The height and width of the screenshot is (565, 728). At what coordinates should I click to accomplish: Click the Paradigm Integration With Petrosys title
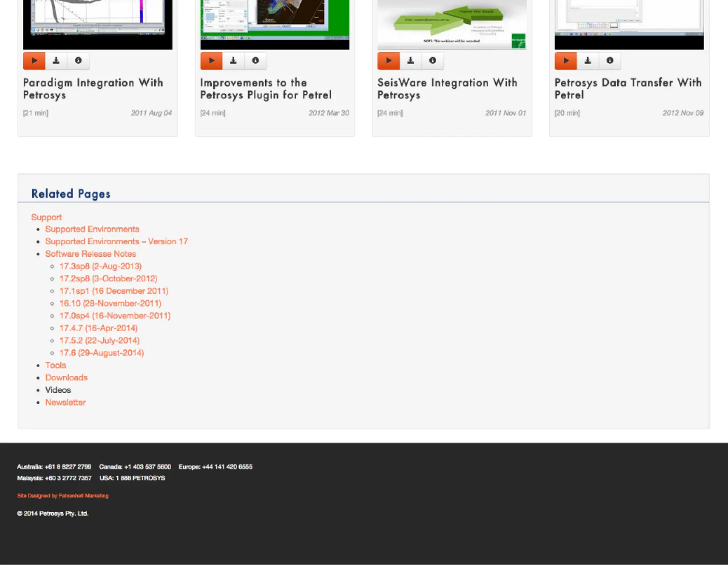pos(93,89)
